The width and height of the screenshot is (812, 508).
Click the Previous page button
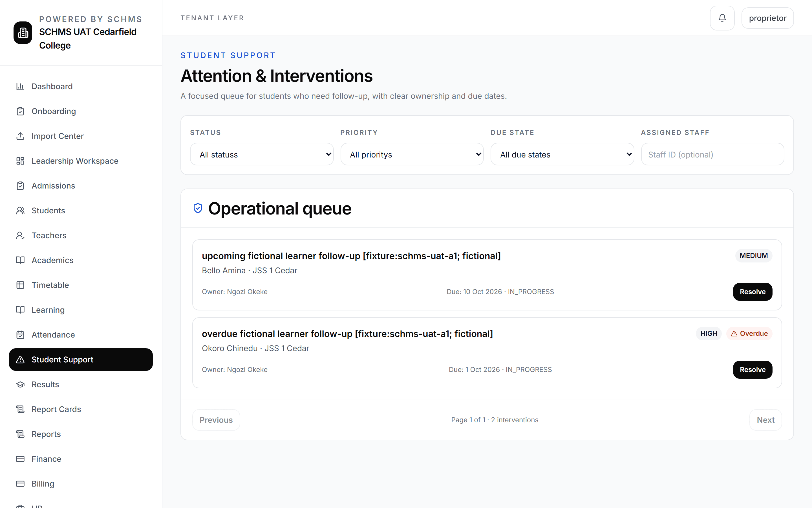point(216,420)
